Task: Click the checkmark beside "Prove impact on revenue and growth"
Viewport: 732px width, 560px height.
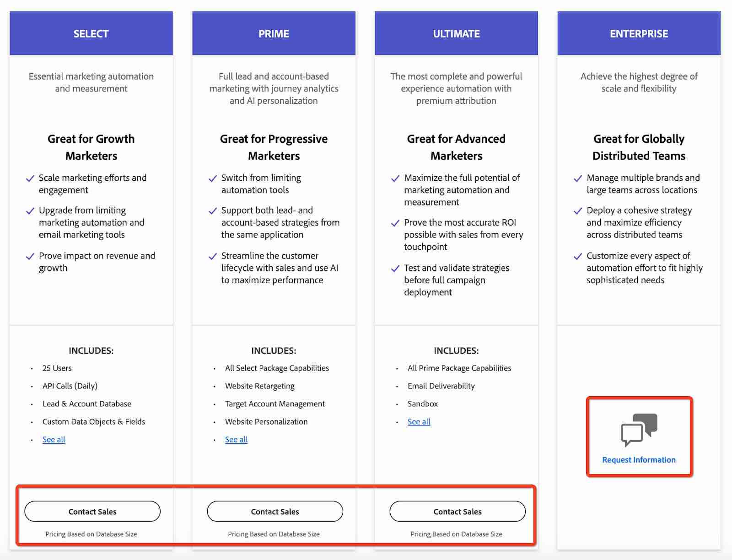Action: [30, 256]
